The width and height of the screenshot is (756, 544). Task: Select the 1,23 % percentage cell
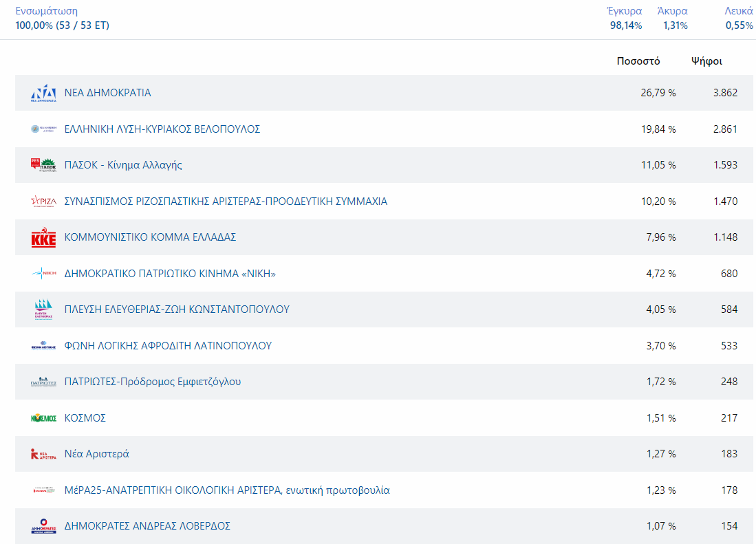[x=661, y=490]
